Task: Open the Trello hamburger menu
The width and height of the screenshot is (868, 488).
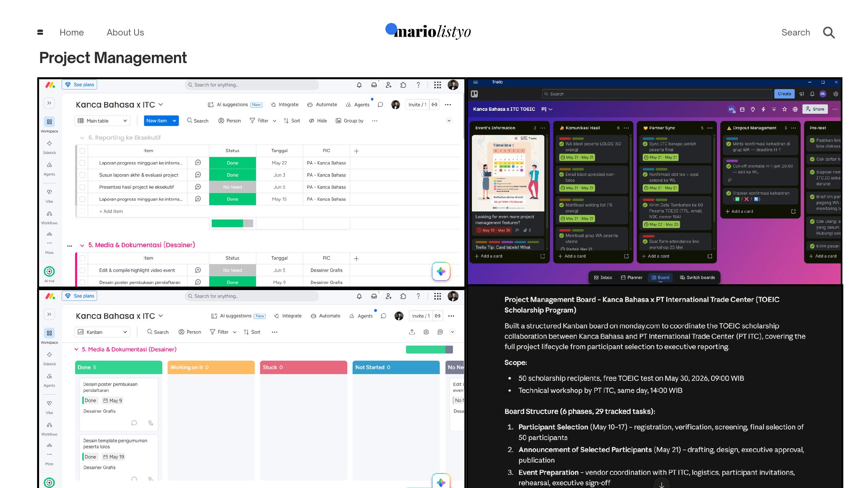Action: pyautogui.click(x=475, y=82)
